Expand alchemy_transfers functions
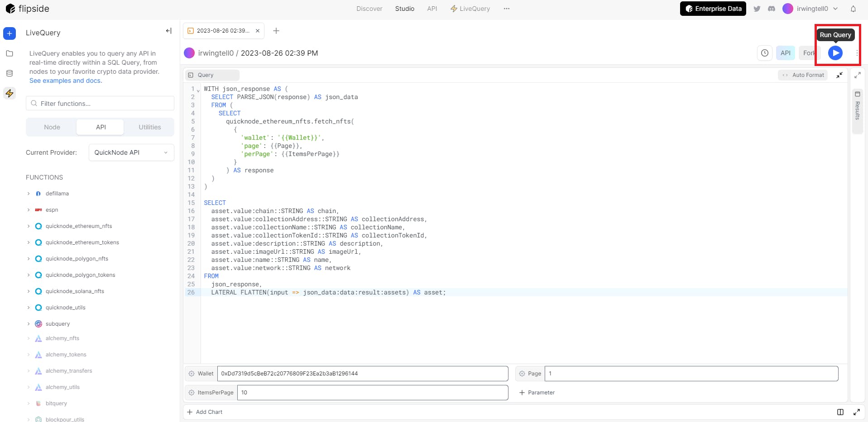 pos(28,371)
